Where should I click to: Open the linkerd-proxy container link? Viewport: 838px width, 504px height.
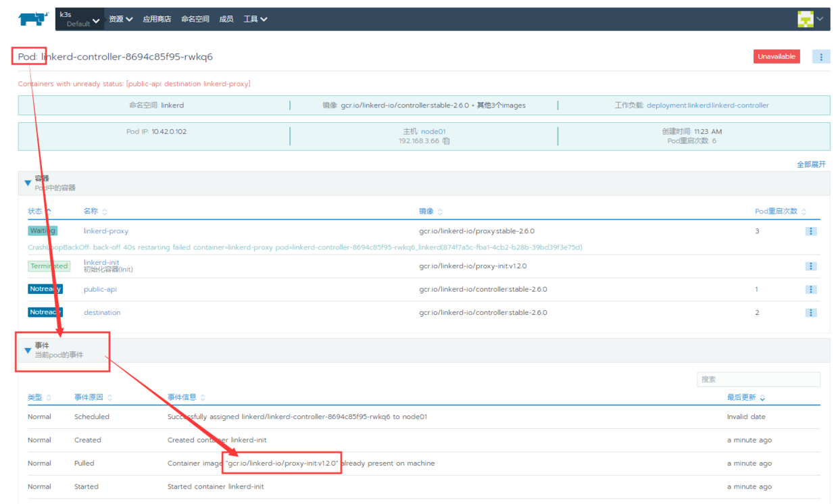tap(106, 231)
